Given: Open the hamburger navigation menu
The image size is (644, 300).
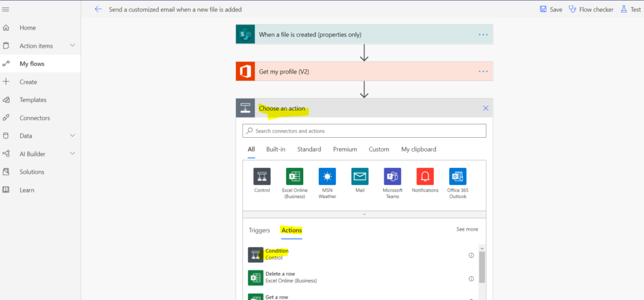Looking at the screenshot, I should [x=6, y=9].
